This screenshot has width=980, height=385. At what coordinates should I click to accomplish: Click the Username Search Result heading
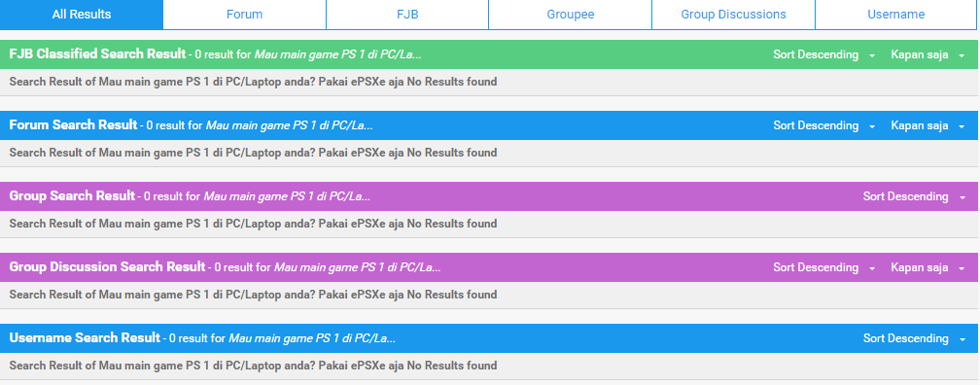[x=85, y=338]
